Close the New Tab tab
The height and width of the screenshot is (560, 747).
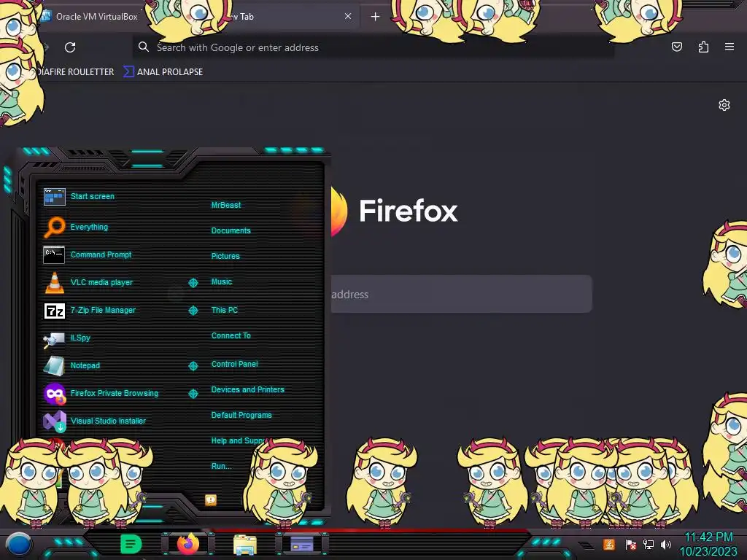click(x=348, y=16)
